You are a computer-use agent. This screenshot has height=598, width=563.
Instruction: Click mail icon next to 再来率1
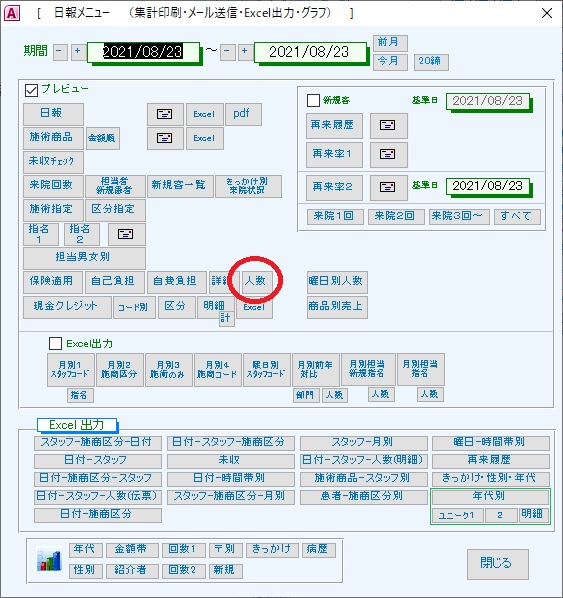pyautogui.click(x=388, y=154)
